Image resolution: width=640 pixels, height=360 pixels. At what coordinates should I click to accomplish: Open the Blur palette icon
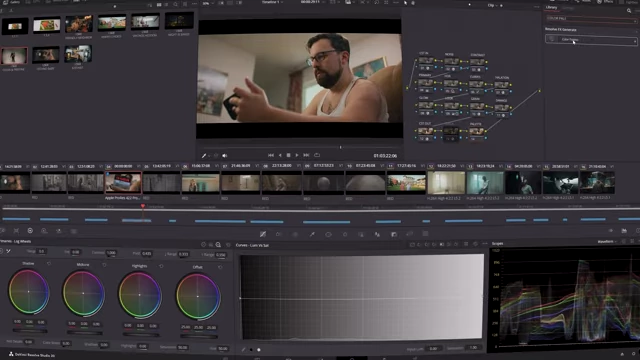tap(377, 234)
